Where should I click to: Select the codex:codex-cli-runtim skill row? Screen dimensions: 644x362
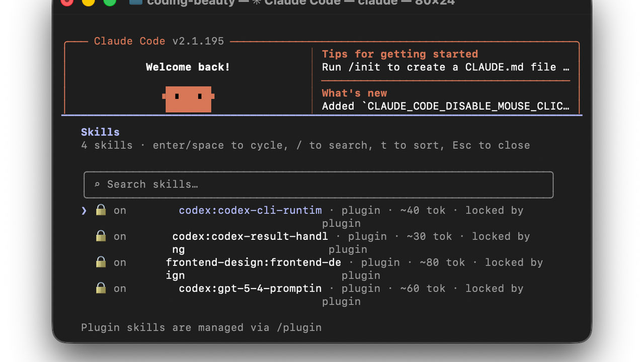tap(302, 217)
